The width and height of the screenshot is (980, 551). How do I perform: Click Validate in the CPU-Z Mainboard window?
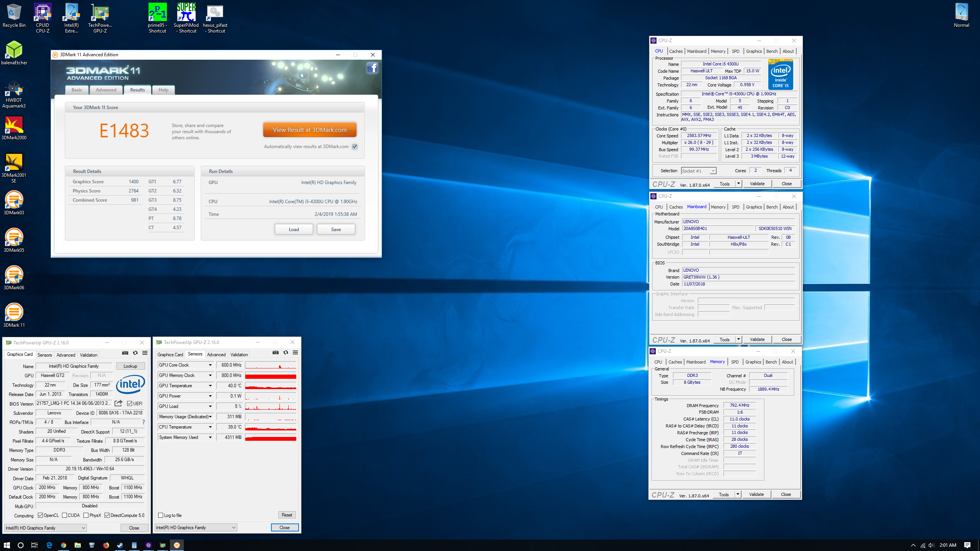[x=757, y=339]
